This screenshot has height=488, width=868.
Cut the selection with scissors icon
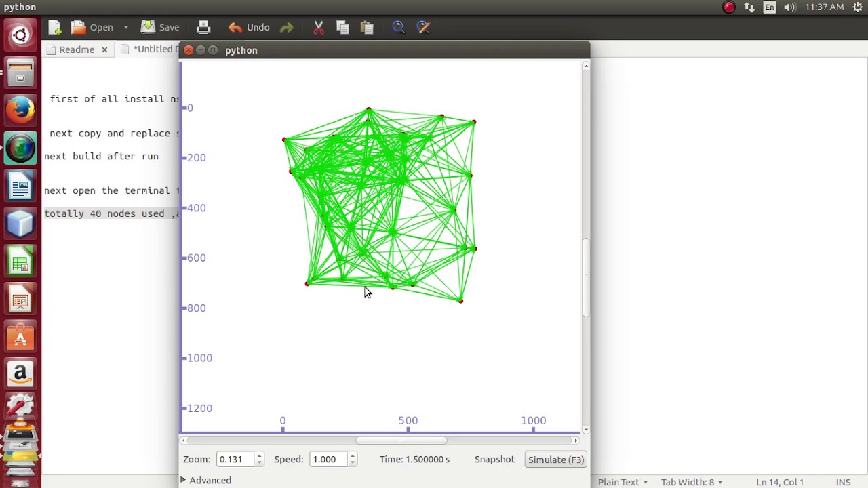[319, 28]
